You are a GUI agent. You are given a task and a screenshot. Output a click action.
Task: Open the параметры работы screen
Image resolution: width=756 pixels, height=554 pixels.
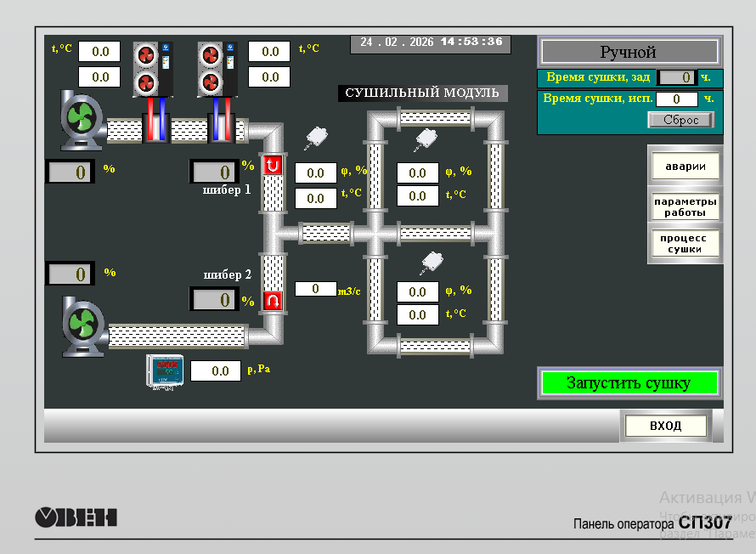pos(685,206)
